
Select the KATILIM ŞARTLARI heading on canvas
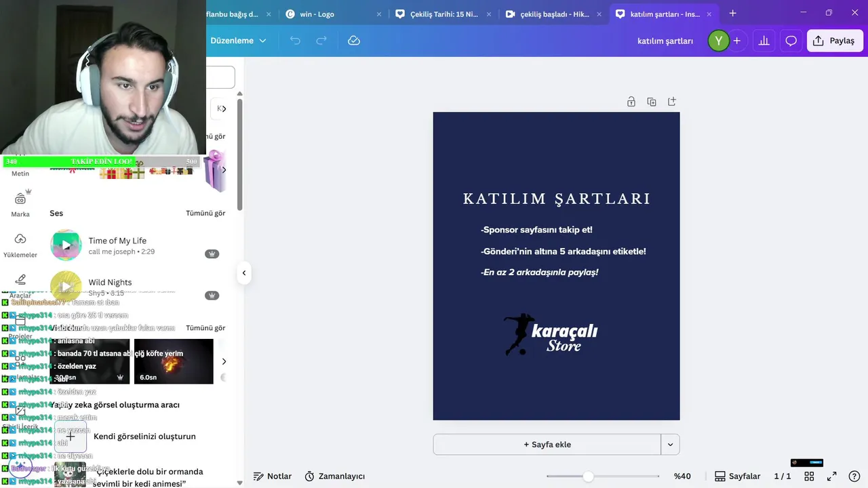pyautogui.click(x=557, y=199)
